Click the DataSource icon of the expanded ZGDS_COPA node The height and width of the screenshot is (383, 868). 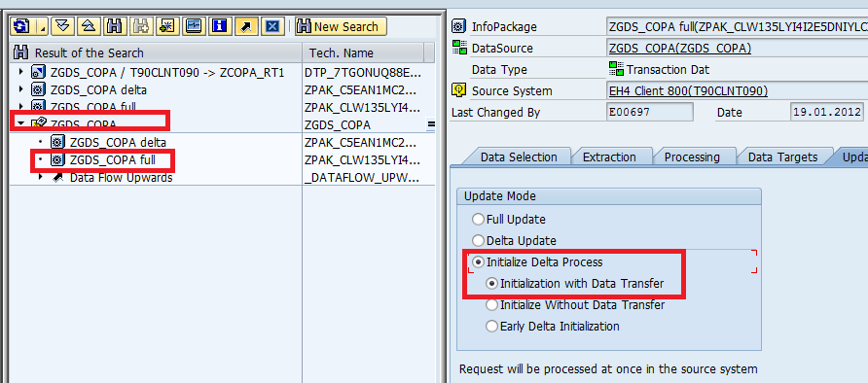point(38,123)
